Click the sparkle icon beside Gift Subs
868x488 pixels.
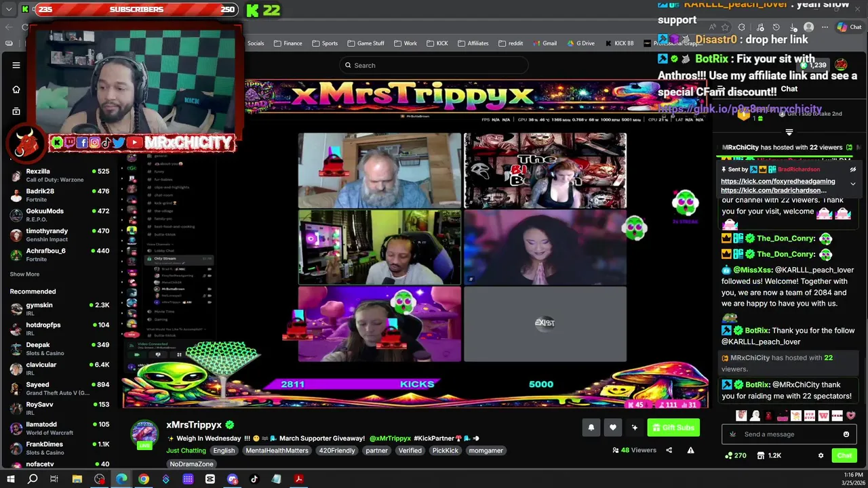pyautogui.click(x=635, y=428)
